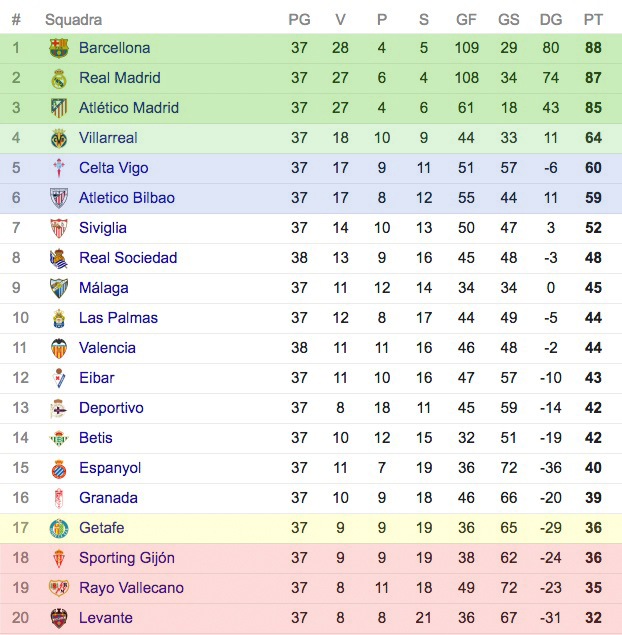This screenshot has width=622, height=635.
Task: Click the Celta Vigo crest icon
Action: [59, 168]
